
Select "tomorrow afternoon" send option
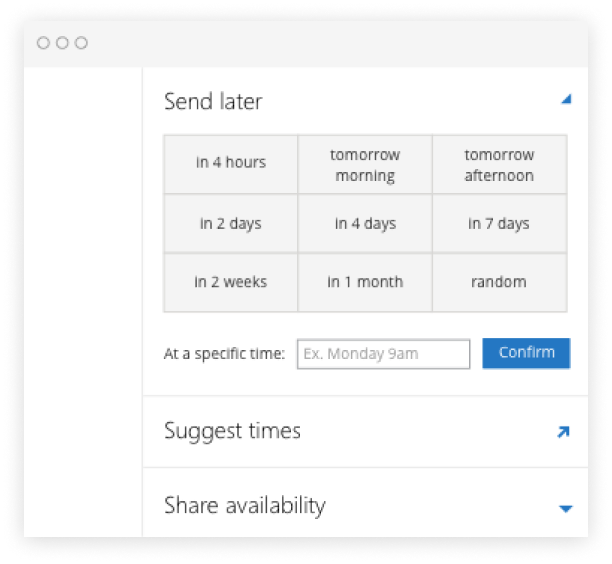[x=500, y=164]
